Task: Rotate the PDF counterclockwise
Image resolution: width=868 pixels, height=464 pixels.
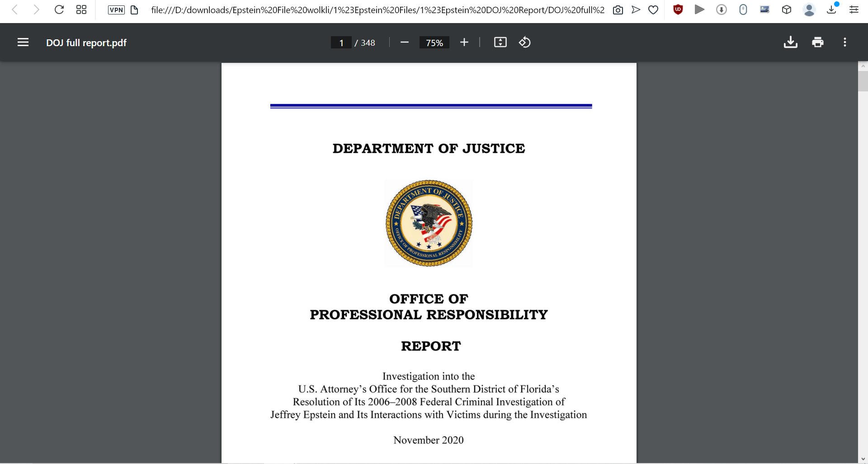Action: [525, 43]
